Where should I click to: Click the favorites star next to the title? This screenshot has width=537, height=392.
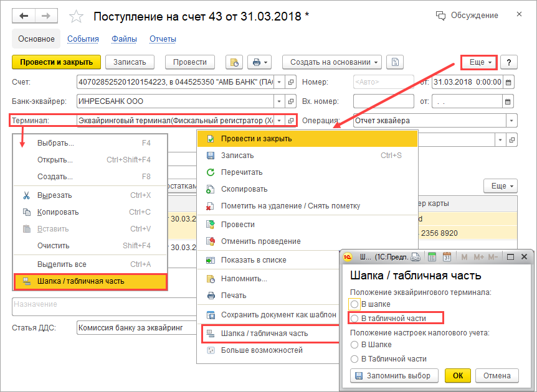[x=76, y=16]
